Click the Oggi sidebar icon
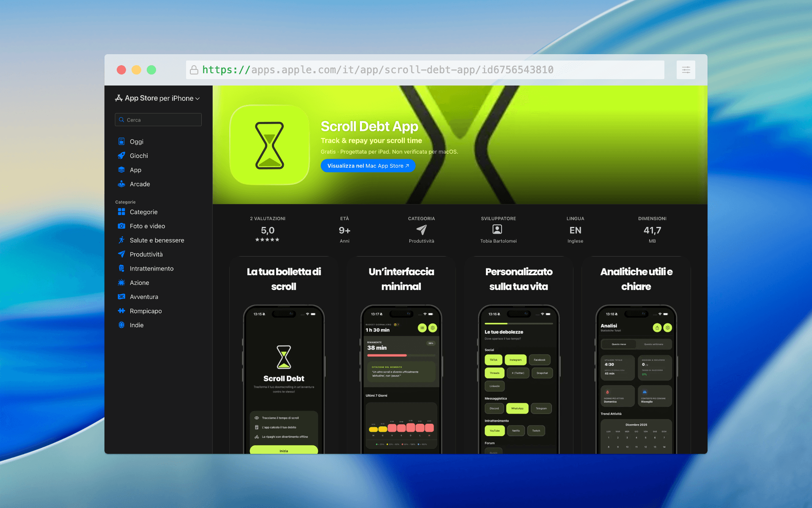 [x=121, y=141]
